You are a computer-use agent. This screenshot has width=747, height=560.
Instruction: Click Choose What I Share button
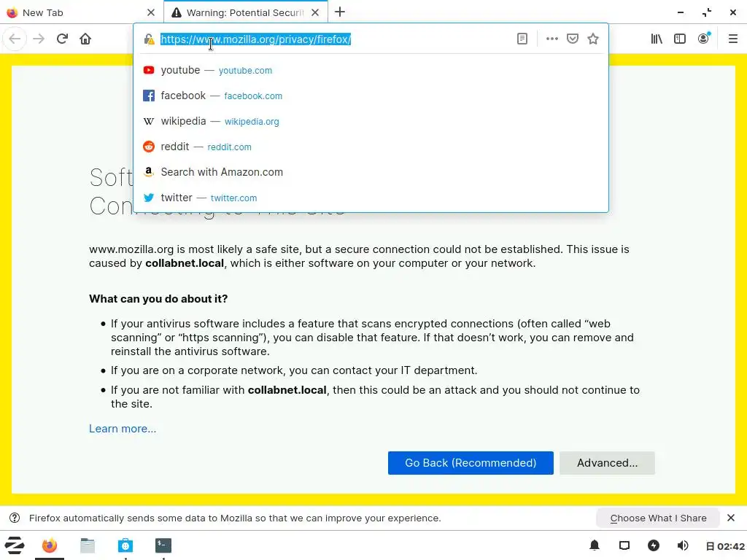click(658, 518)
